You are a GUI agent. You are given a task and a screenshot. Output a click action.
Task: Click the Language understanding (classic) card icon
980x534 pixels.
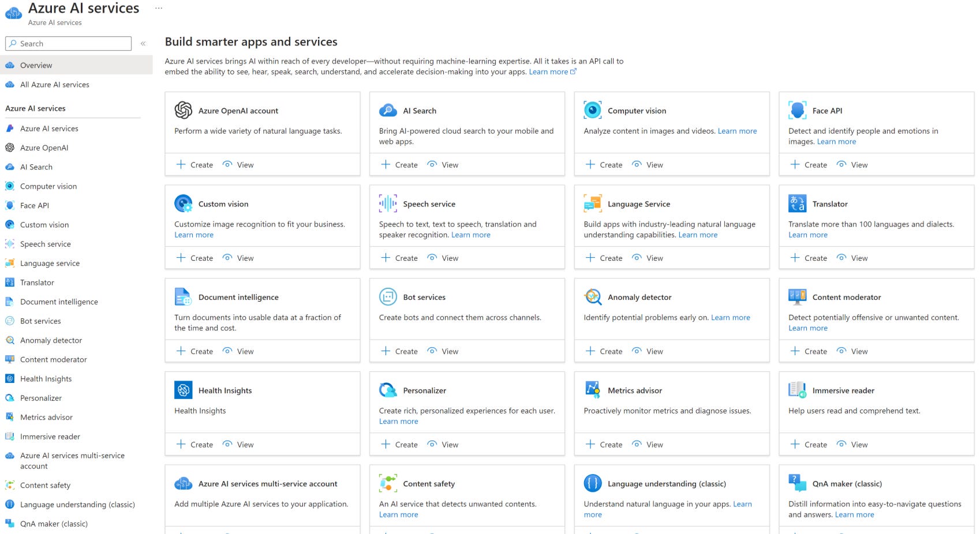point(593,483)
